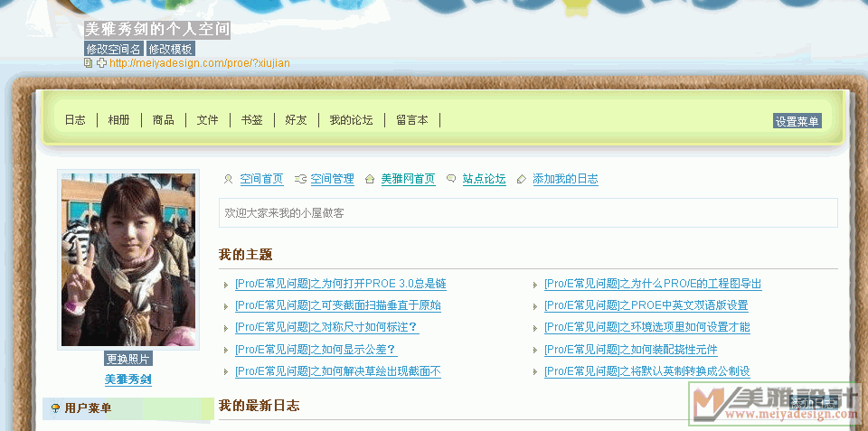
Task: Open the 美雅秀剑 username link
Action: coord(128,379)
